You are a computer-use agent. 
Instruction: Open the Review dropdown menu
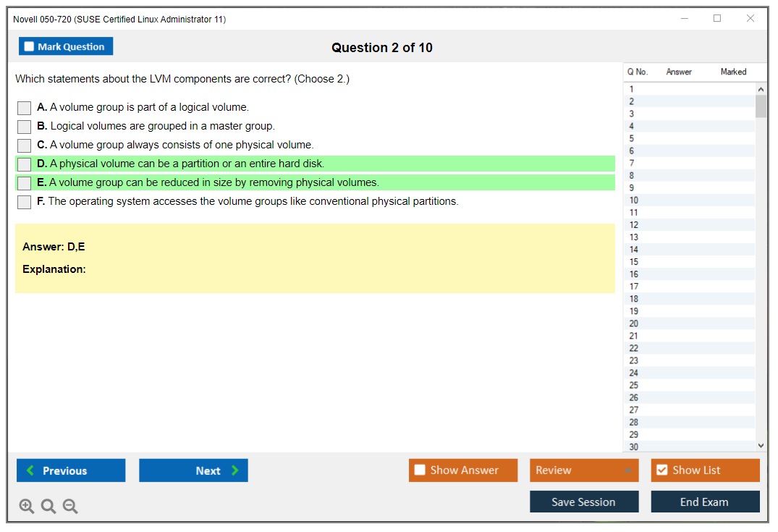pyautogui.click(x=583, y=470)
